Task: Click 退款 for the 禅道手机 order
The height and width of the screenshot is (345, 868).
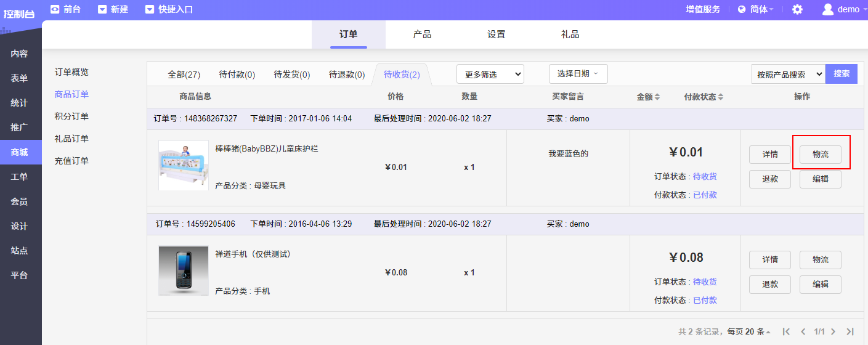Action: [769, 284]
